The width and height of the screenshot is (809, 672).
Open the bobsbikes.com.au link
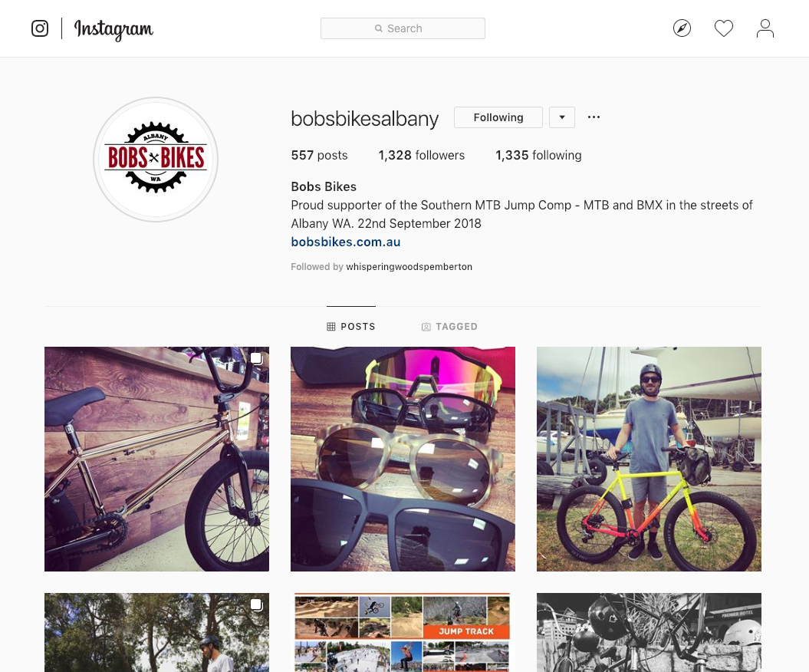pos(346,242)
